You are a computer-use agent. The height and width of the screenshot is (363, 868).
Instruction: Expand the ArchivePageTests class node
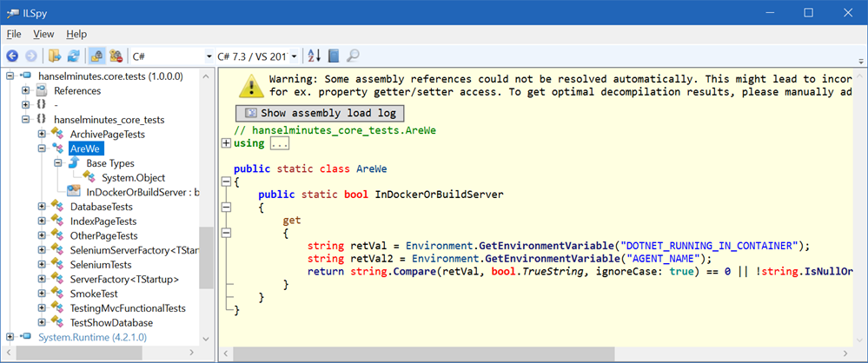(x=42, y=134)
